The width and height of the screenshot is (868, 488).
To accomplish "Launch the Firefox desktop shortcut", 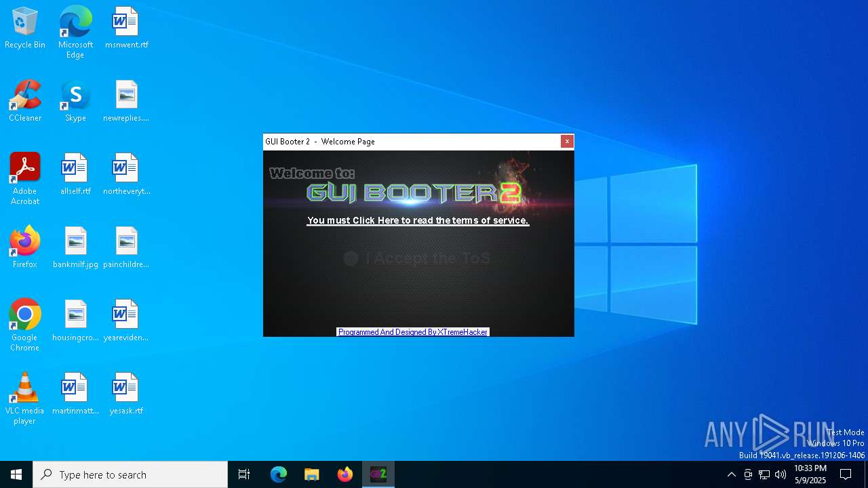I will [25, 248].
